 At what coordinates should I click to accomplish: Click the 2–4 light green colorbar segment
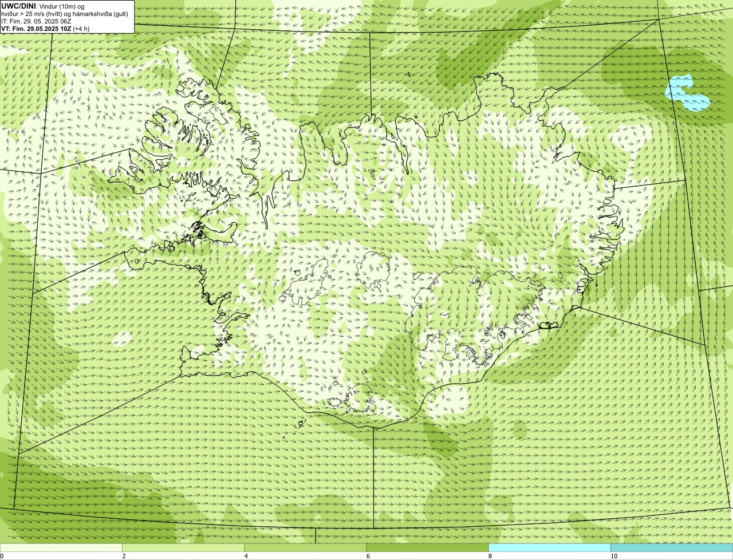(x=183, y=547)
